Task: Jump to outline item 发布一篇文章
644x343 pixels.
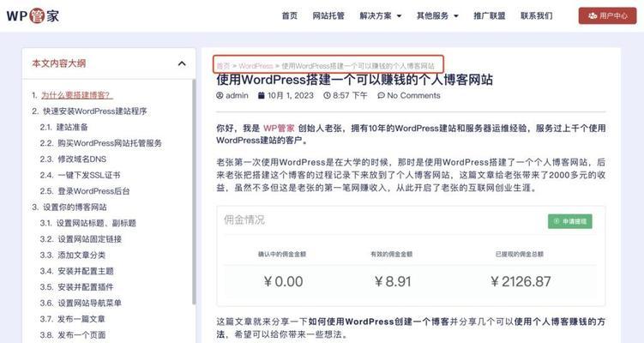Action: [x=81, y=320]
